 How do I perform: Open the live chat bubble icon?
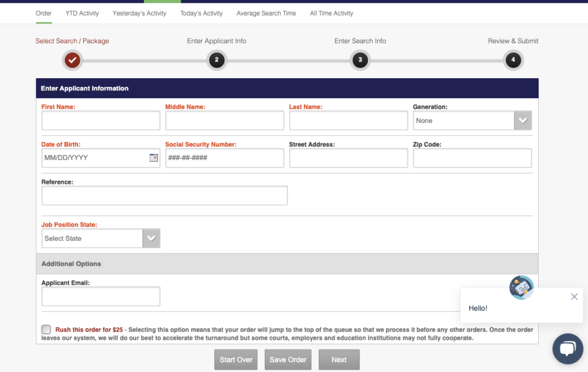click(567, 349)
